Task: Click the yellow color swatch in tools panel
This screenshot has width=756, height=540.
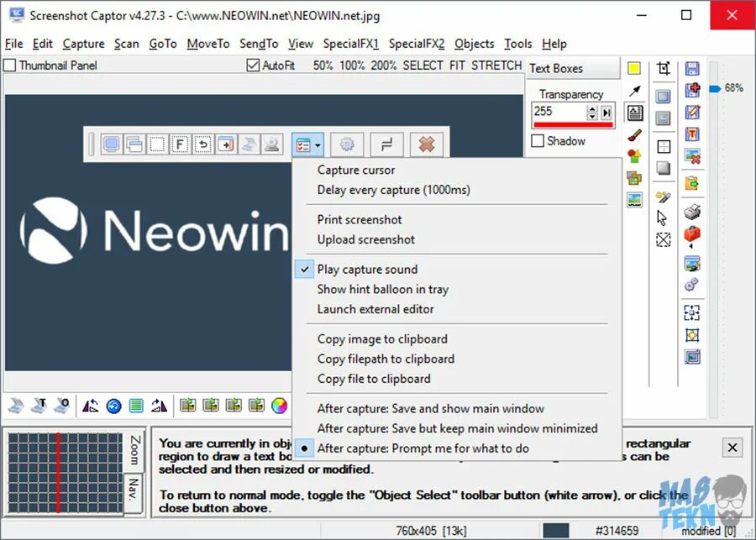Action: [x=634, y=69]
